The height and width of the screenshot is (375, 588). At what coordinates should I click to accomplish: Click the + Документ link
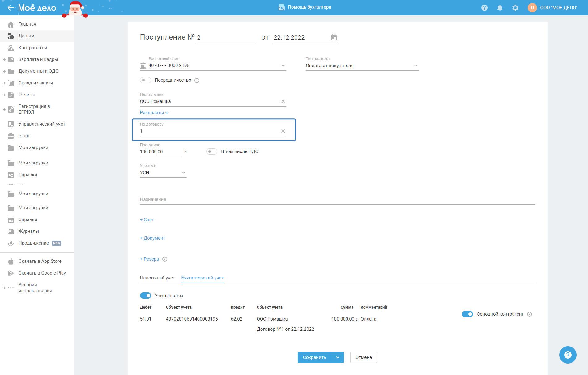coord(152,238)
